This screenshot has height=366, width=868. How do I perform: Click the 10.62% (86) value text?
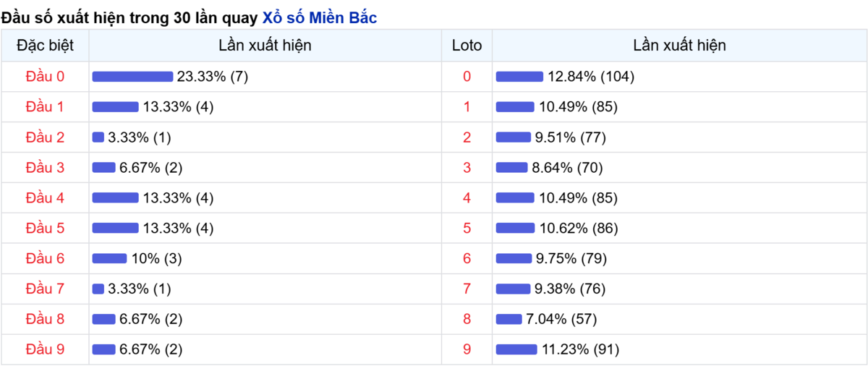[579, 229]
